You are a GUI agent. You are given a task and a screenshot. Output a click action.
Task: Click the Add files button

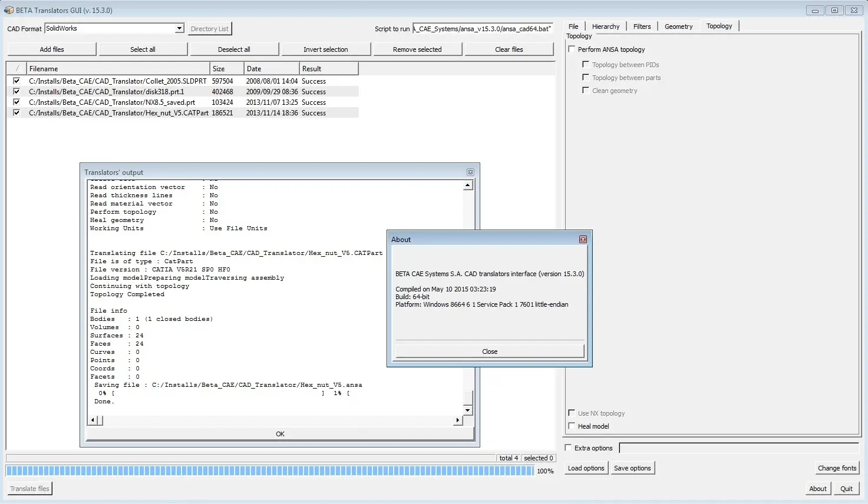(52, 49)
